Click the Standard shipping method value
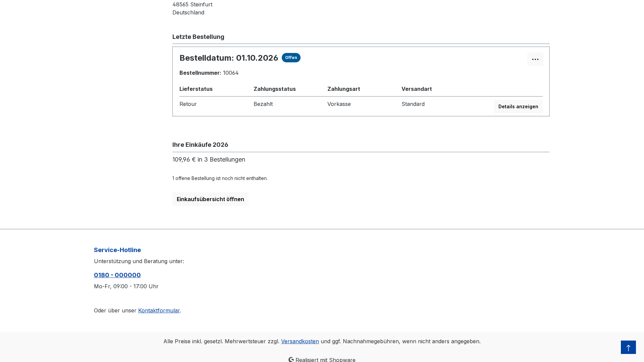The height and width of the screenshot is (362, 644). click(x=413, y=104)
